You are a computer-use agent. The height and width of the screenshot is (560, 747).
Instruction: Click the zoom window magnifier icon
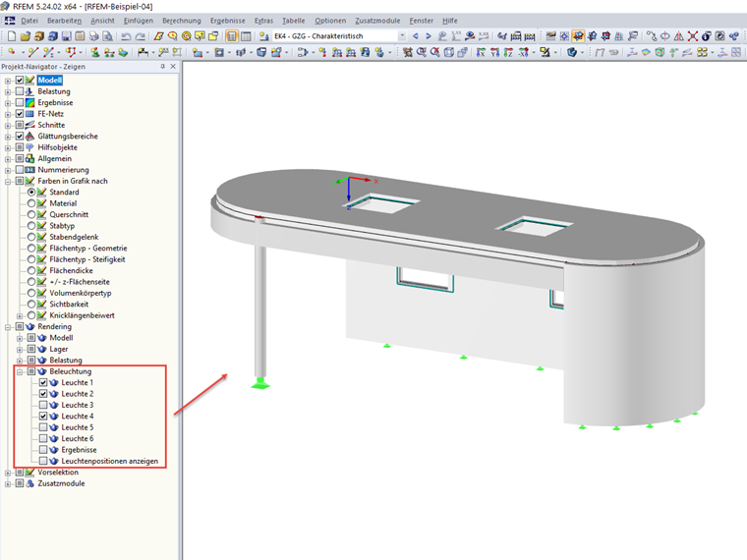(421, 52)
